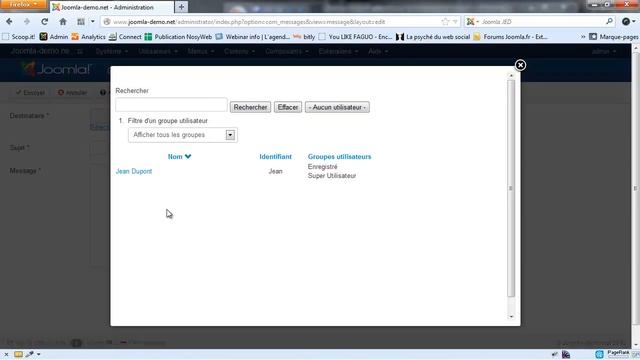
Task: Open the admin user dropdown in Joomla bar
Action: click(604, 51)
